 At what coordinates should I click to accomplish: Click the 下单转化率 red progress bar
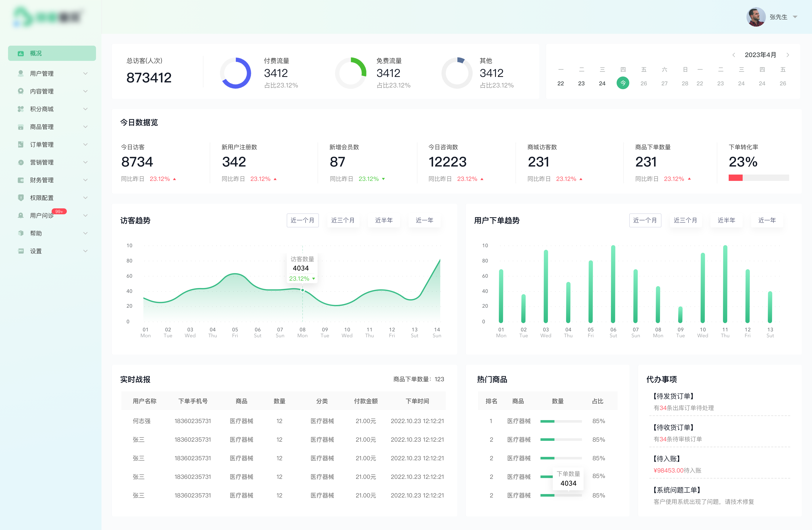coord(736,178)
